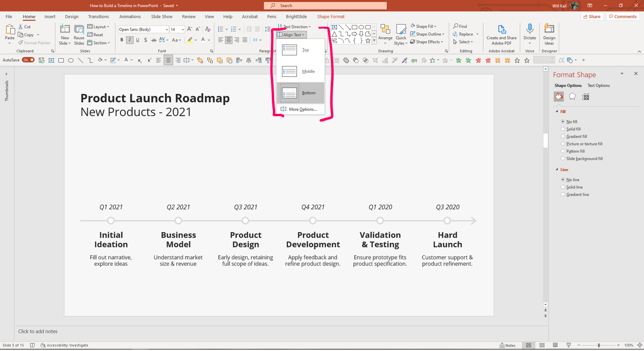Open the font size dropdown
This screenshot has height=351, width=644.
tap(183, 29)
